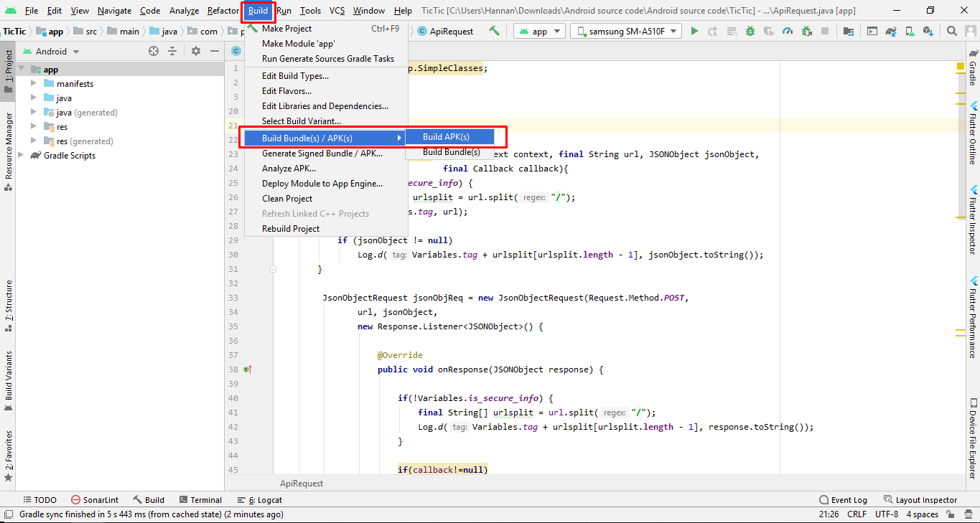Open the samsung SM-A510F device dropdown
This screenshot has height=523, width=980.
click(x=627, y=32)
